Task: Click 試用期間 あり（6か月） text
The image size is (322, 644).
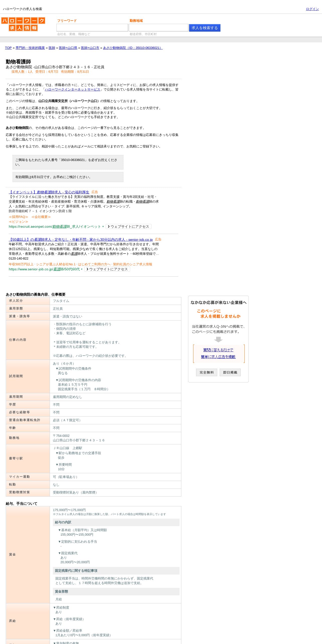Action: (x=64, y=364)
